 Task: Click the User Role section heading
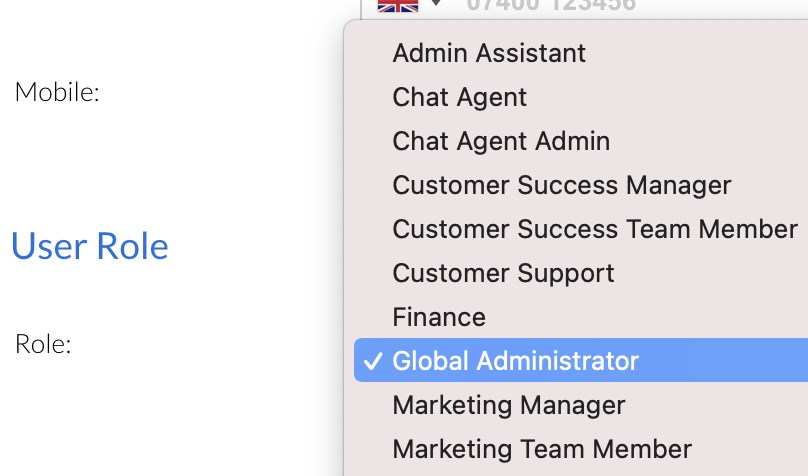90,246
